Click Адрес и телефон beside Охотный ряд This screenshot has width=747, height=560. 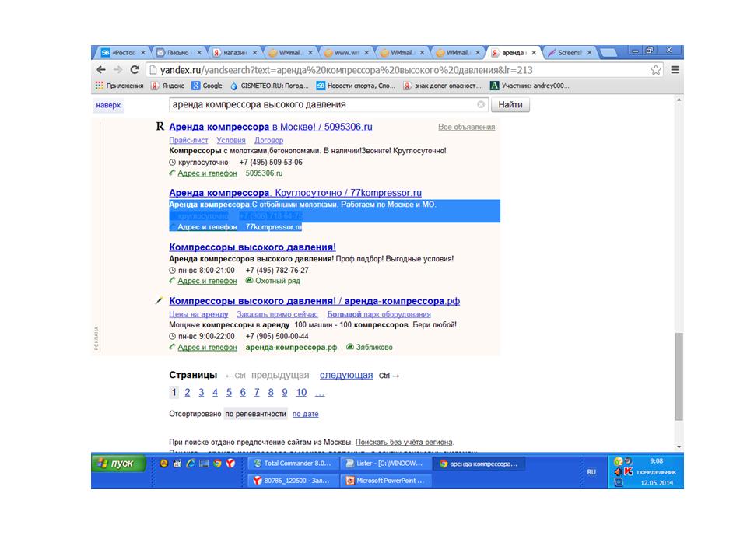tap(207, 281)
